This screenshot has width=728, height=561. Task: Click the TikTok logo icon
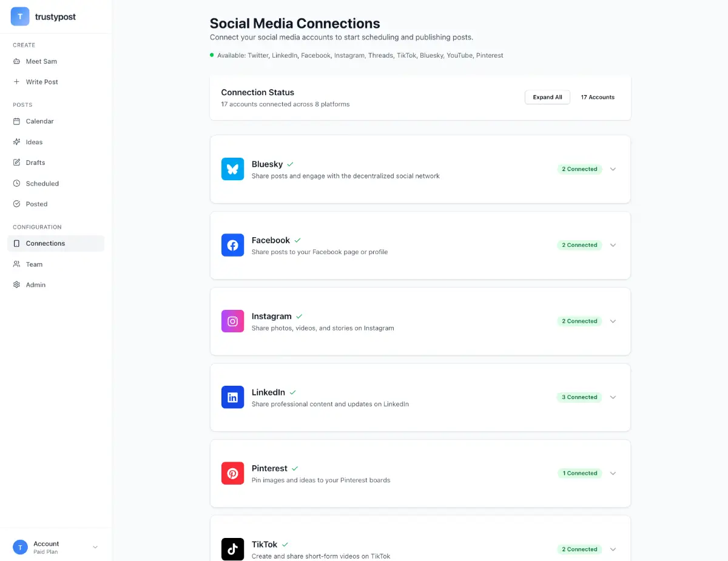232,549
